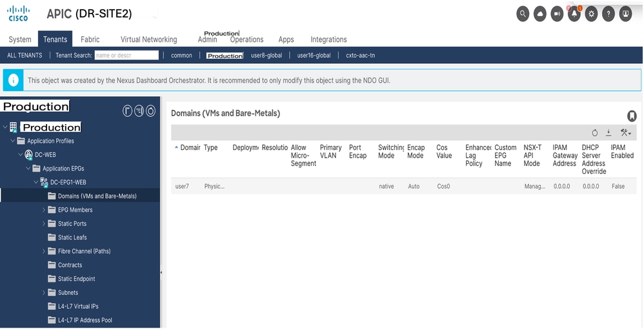Click the DC-WEB application profile icon
Image resolution: width=644 pixels, height=334 pixels.
tap(29, 155)
